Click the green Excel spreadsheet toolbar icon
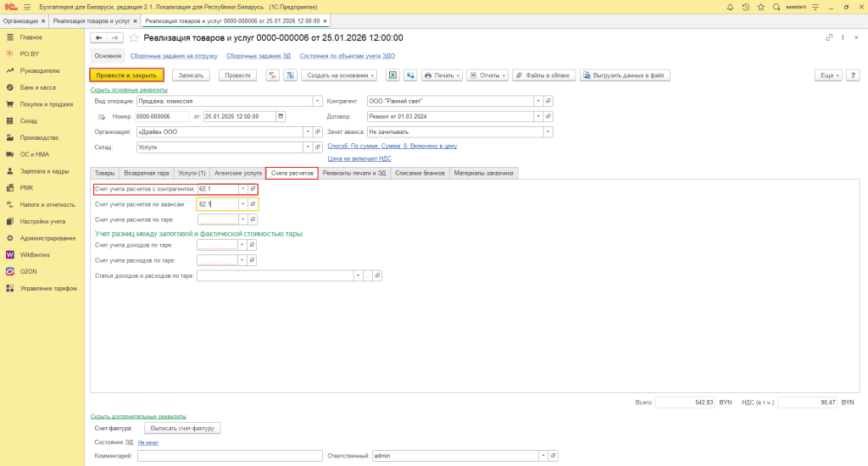The height and width of the screenshot is (466, 868). tap(393, 75)
